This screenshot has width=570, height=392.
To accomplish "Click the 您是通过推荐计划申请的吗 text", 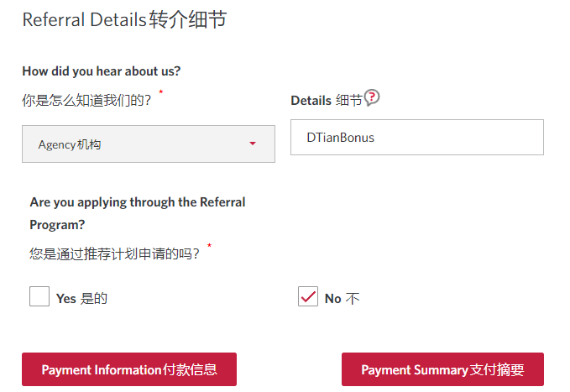I will click(114, 253).
